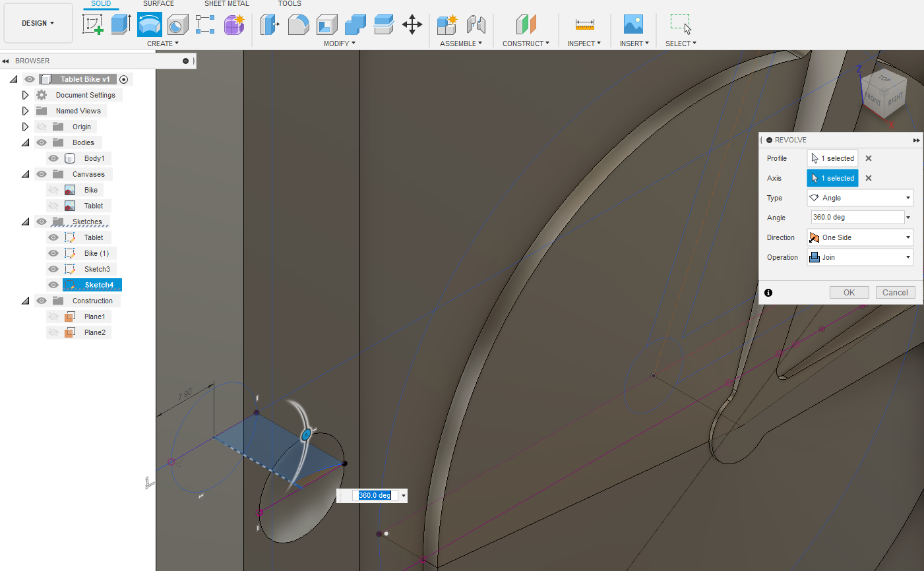Hide the Sketch3 sketch via eye icon
Image resolution: width=924 pixels, height=571 pixels.
click(53, 269)
